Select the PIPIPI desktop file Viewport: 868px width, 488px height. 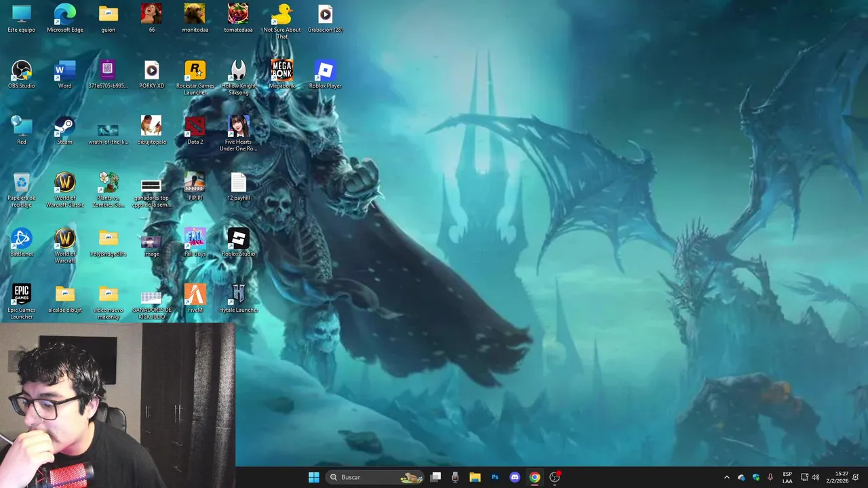[x=195, y=186]
